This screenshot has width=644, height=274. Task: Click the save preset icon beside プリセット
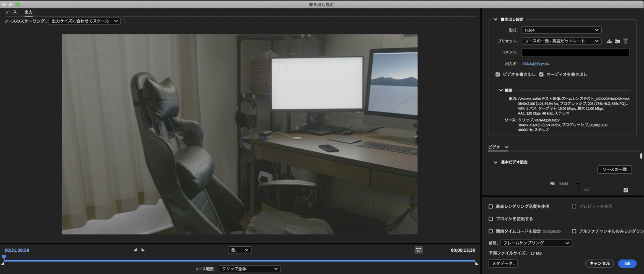click(609, 41)
